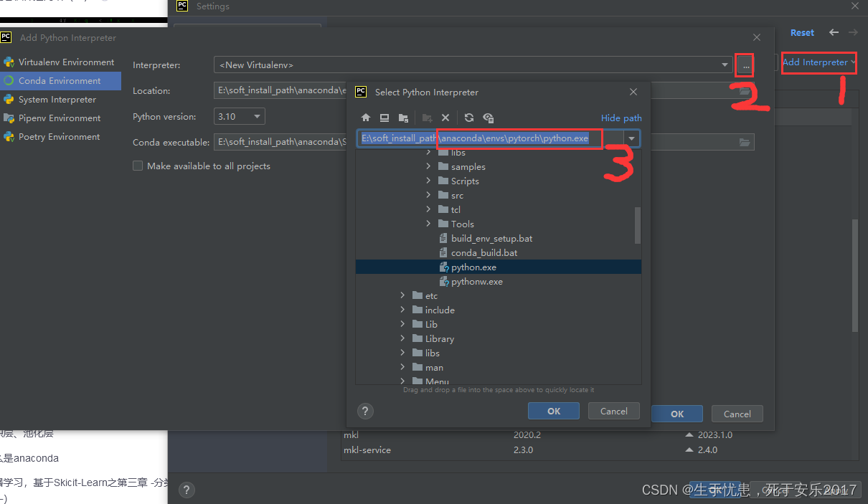Click upgrade arrow next to version 2023.1.0
The height and width of the screenshot is (504, 868).
(x=689, y=435)
